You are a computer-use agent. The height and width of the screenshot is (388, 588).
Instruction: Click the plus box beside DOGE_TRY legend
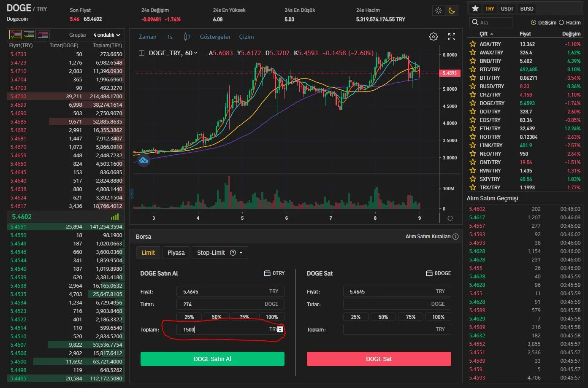141,53
